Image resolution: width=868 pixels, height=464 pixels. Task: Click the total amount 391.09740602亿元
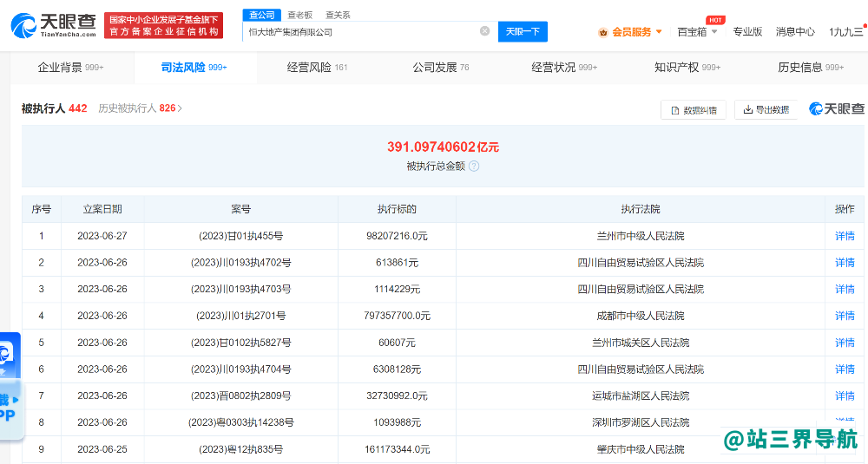pyautogui.click(x=443, y=147)
